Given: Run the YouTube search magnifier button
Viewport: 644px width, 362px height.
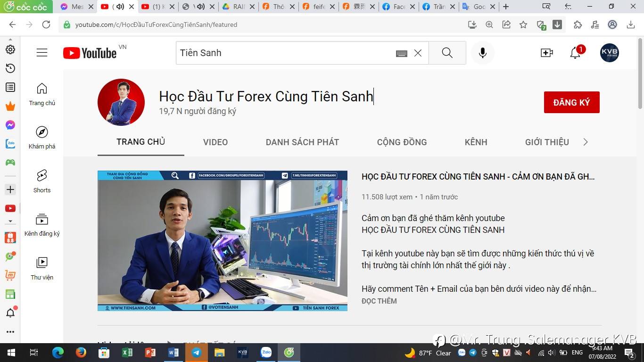Looking at the screenshot, I should [x=447, y=53].
